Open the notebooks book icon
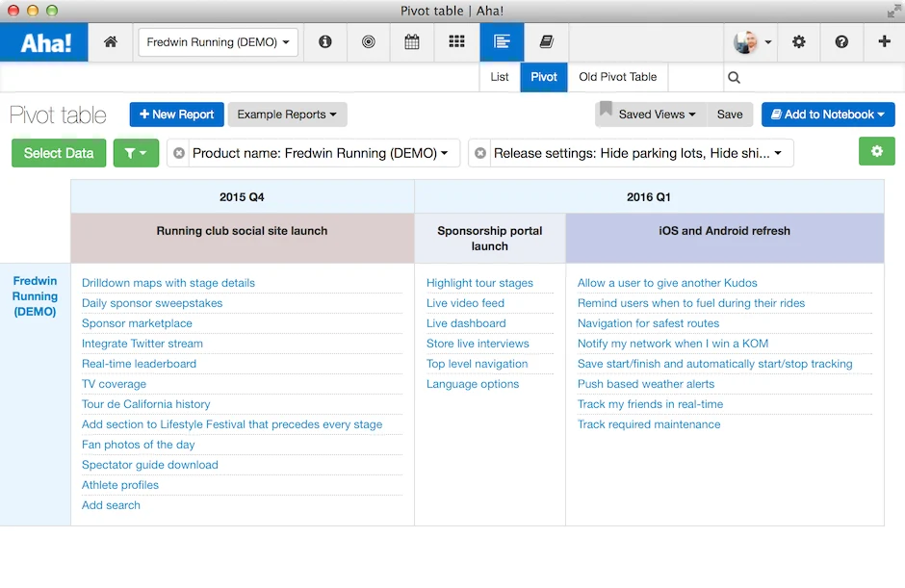The width and height of the screenshot is (905, 588). pyautogui.click(x=546, y=41)
